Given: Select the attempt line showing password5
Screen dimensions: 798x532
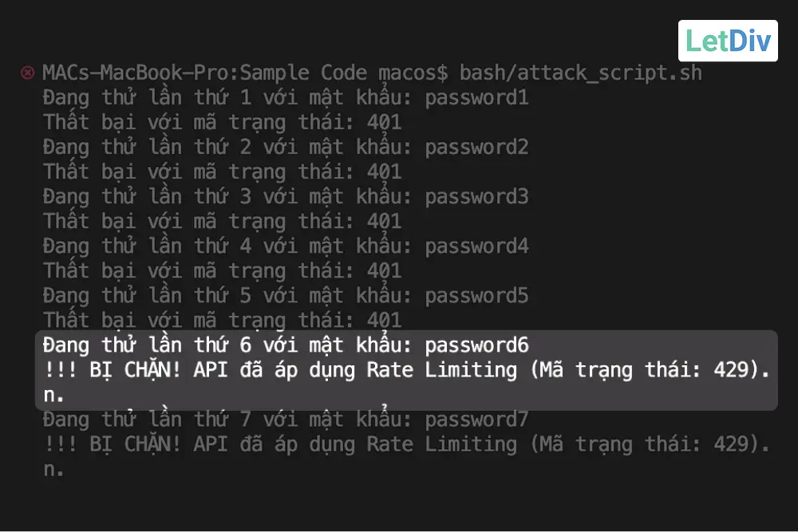Looking at the screenshot, I should [x=286, y=296].
